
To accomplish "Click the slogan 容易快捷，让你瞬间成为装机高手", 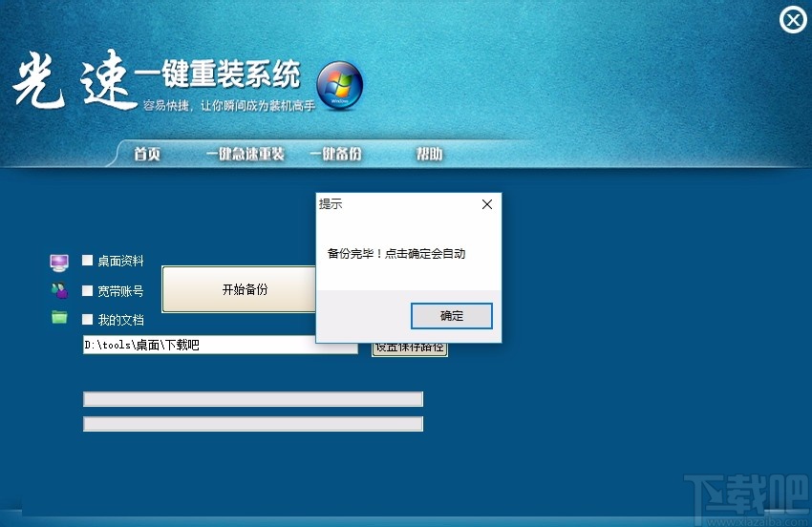I will tap(229, 106).
